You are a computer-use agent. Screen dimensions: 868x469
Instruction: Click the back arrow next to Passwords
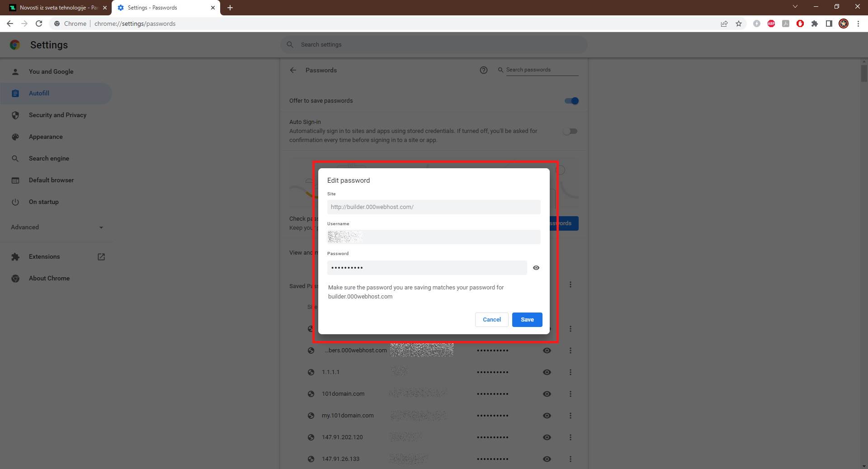coord(293,70)
